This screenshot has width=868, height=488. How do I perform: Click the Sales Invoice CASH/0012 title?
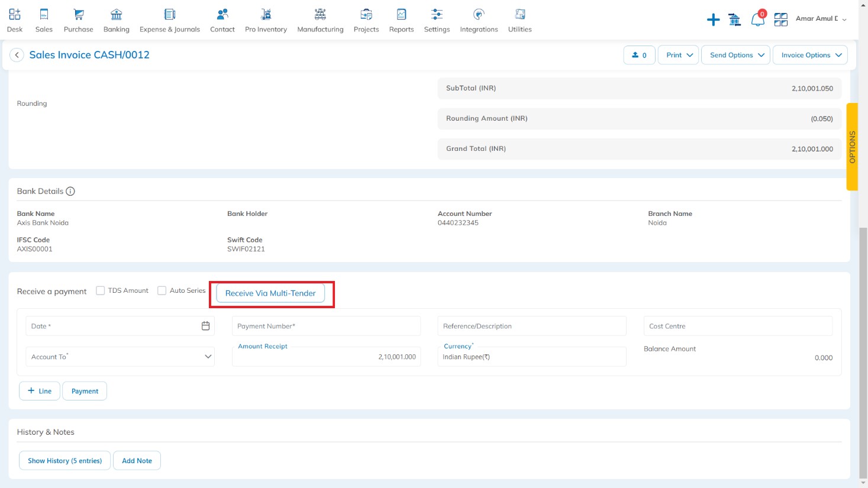(89, 55)
